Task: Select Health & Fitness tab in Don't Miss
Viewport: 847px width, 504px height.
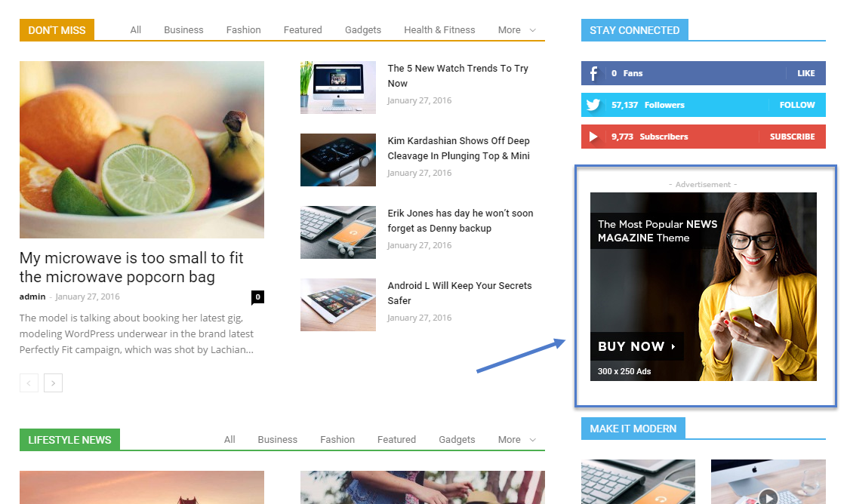Action: coord(439,30)
